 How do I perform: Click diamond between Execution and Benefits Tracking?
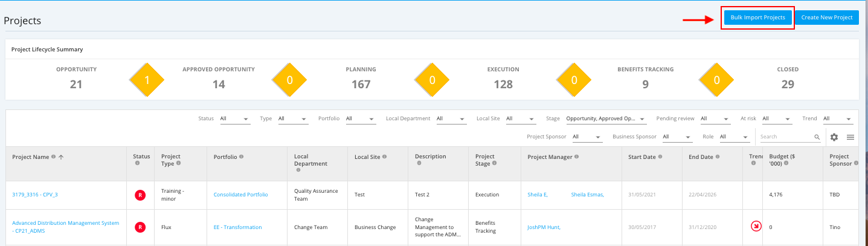[574, 80]
